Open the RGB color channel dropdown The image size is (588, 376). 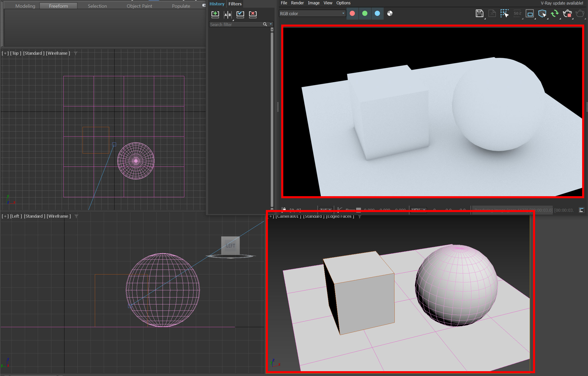coord(312,14)
